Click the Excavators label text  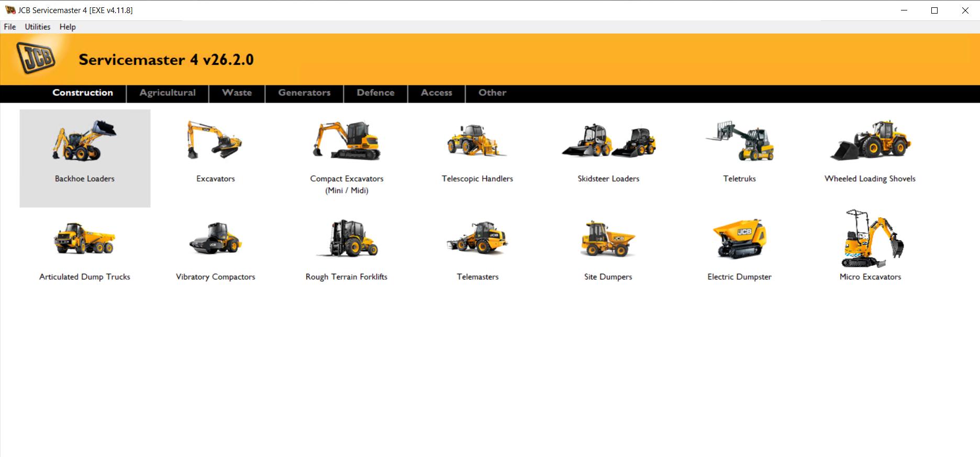(215, 179)
